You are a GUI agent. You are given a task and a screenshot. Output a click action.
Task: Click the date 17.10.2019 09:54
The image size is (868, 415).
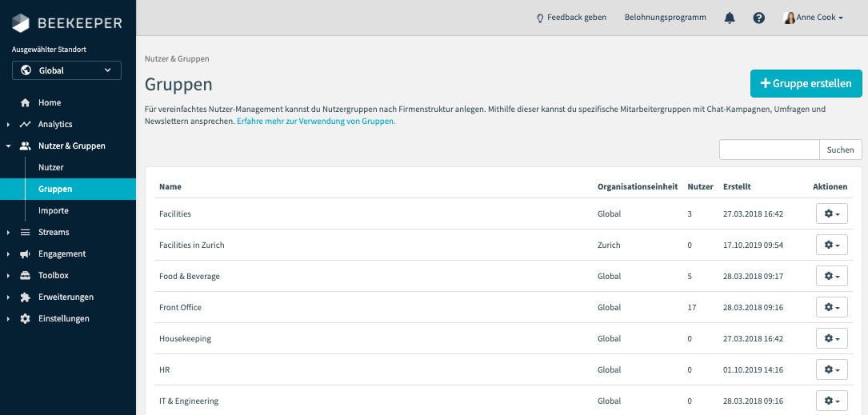(x=753, y=245)
